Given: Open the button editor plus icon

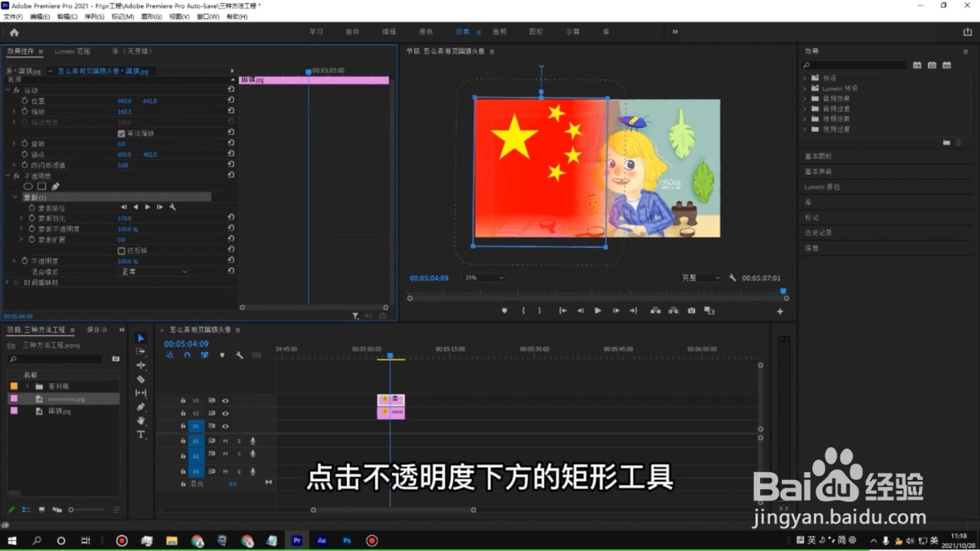Looking at the screenshot, I should point(780,311).
